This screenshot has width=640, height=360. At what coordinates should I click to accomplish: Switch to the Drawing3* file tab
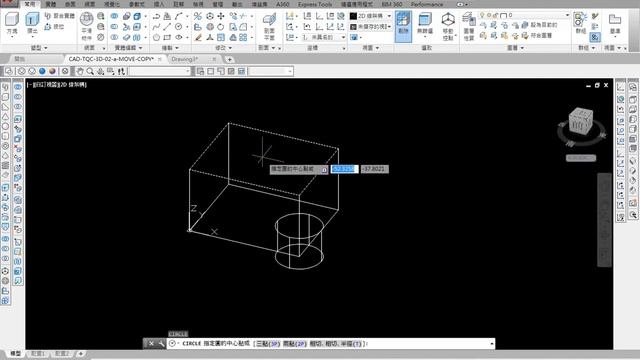coord(184,59)
